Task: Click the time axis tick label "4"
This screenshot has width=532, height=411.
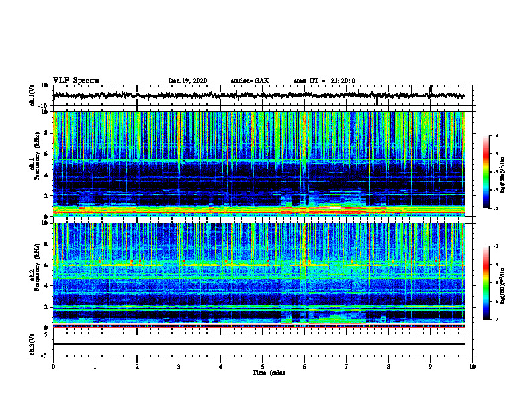Action: coord(221,367)
